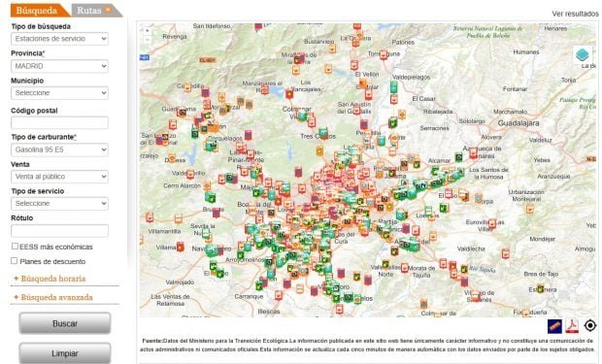Image resolution: width=602 pixels, height=364 pixels.
Task: Select the station marker at Eurovillas
Action: point(492,224)
